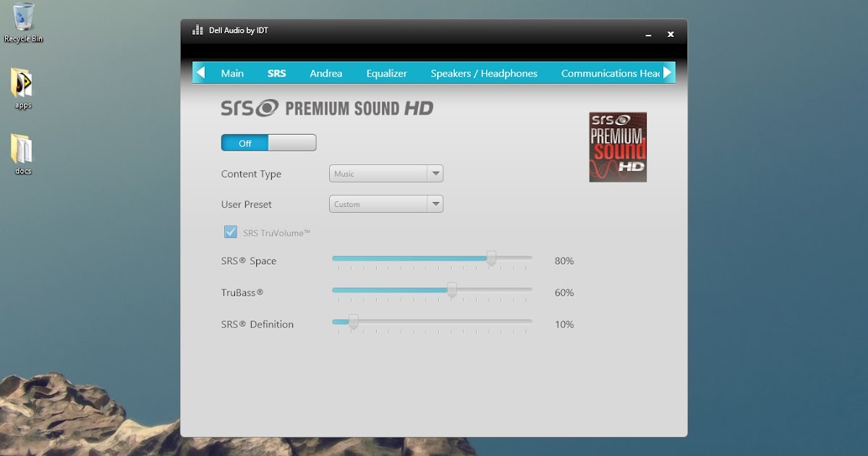Click the Dell Audio icon in title bar
The image size is (868, 456).
197,30
